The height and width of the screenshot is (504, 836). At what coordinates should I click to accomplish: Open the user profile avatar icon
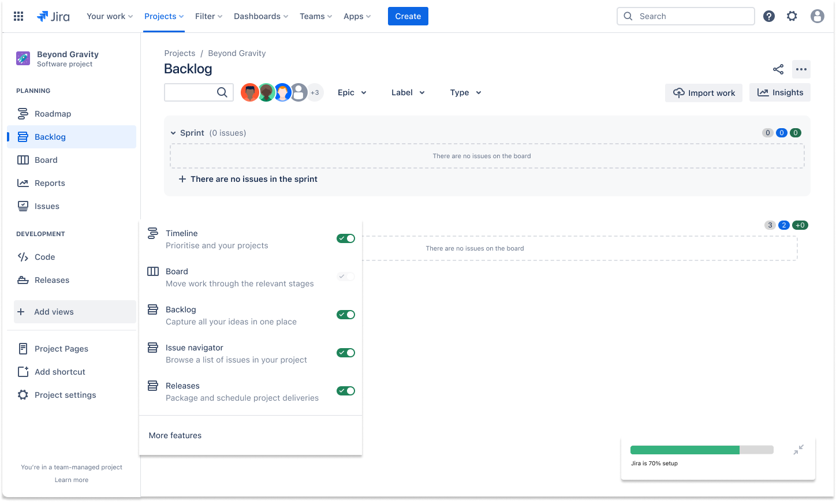coord(818,16)
